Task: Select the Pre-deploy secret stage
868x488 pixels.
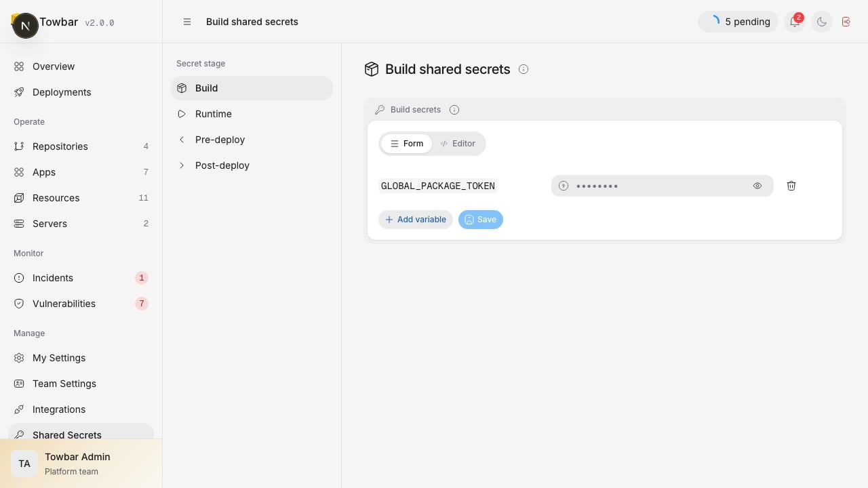Action: (x=252, y=140)
